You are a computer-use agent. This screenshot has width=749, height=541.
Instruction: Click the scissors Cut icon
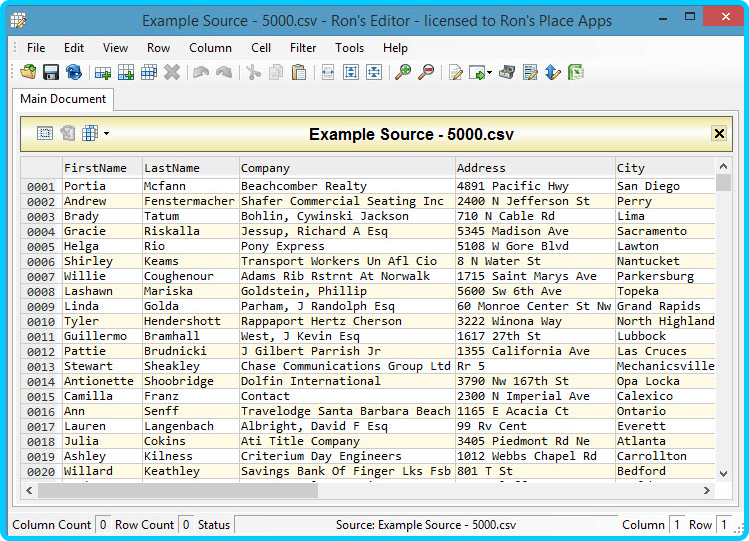(x=254, y=72)
